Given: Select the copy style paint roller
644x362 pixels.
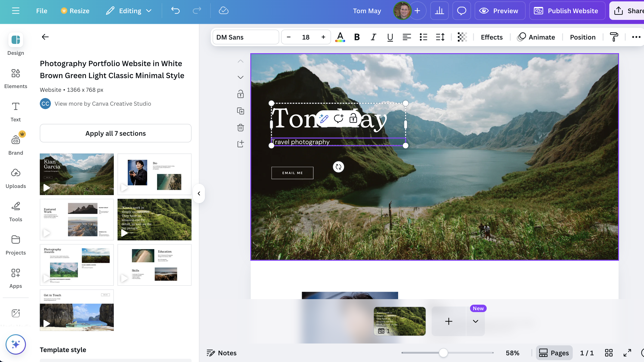Looking at the screenshot, I should coord(614,37).
